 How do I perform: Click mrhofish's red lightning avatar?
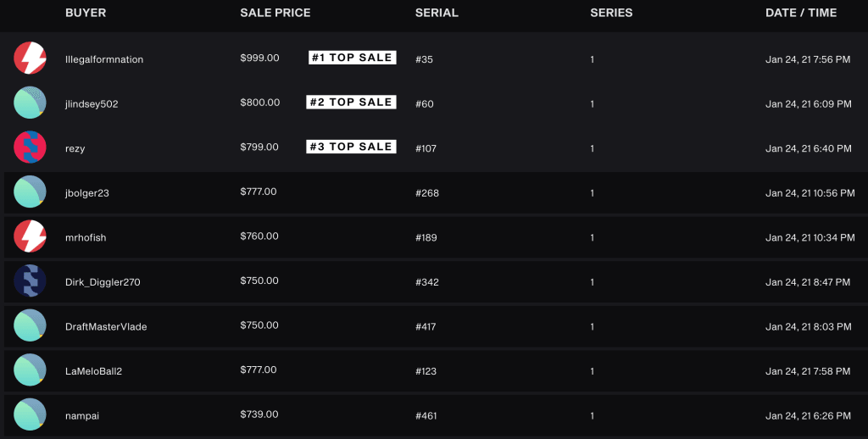(30, 236)
